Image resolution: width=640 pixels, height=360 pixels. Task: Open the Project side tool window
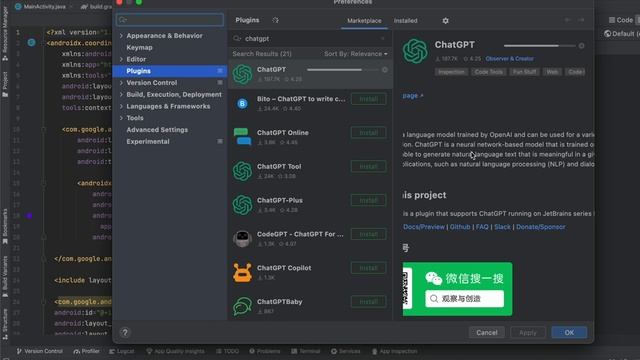click(5, 84)
